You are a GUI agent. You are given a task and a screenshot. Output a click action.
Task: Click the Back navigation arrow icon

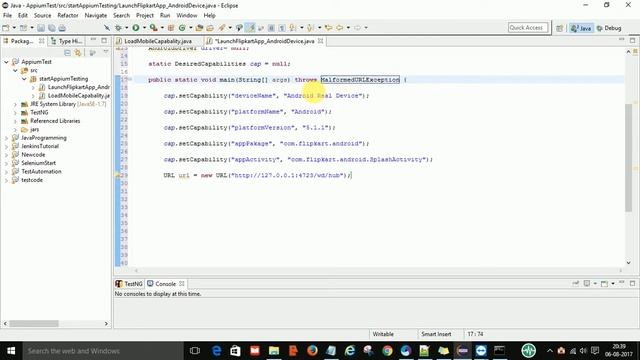click(339, 28)
